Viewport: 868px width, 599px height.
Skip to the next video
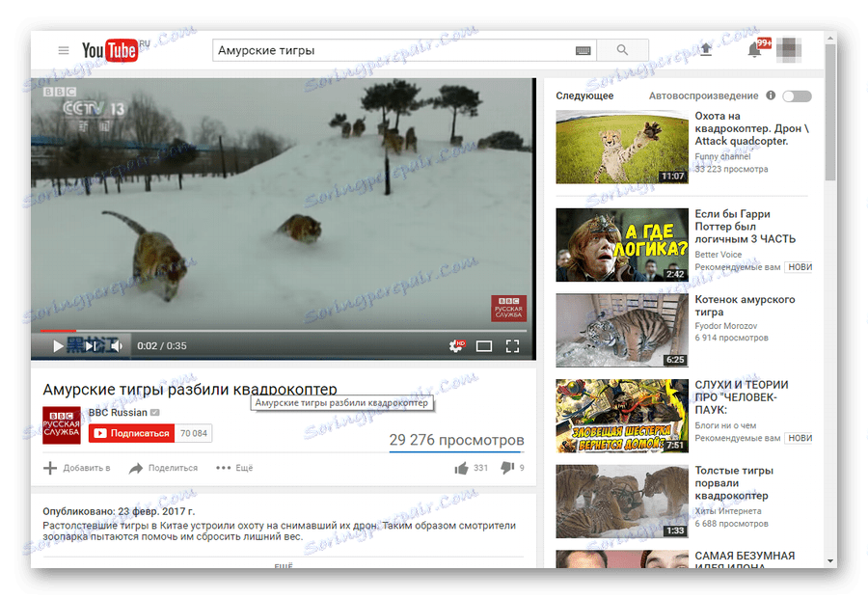91,346
